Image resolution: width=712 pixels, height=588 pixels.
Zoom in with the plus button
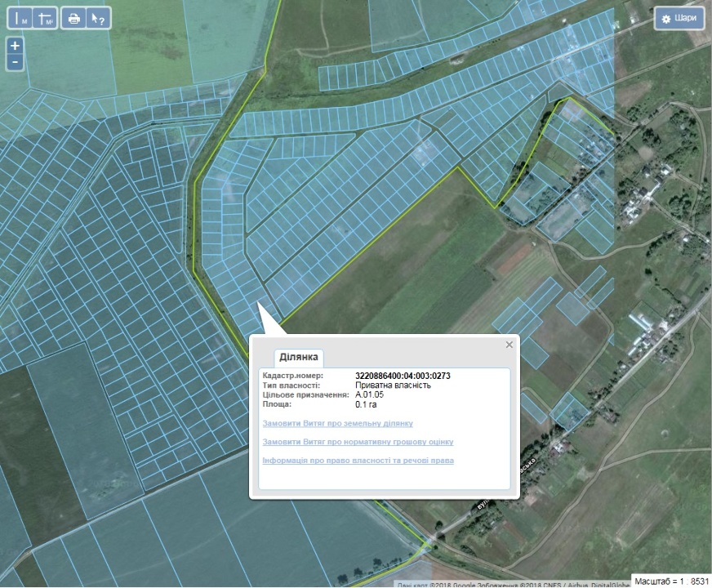point(16,46)
